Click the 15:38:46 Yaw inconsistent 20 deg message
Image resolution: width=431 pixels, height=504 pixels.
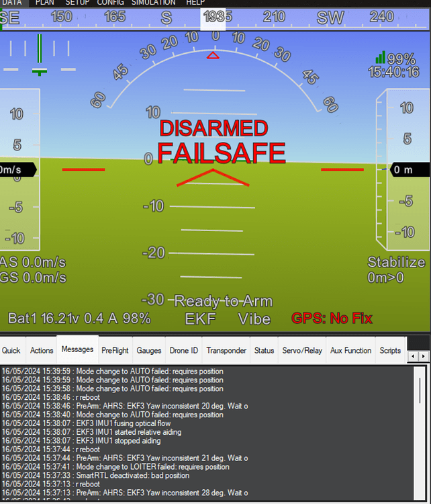[x=125, y=406]
